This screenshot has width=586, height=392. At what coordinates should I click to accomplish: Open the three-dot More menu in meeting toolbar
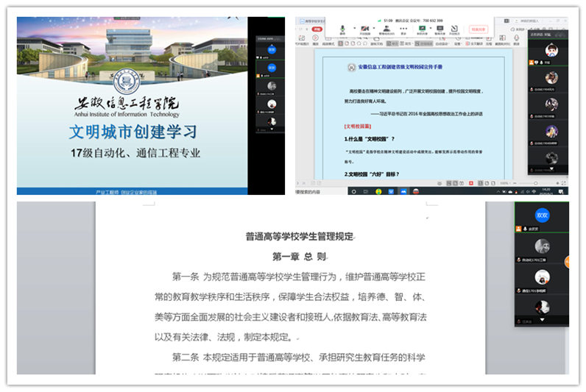[x=403, y=29]
